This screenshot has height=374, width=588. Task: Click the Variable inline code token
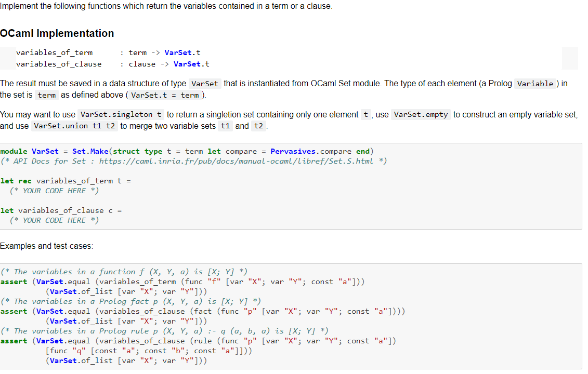[x=535, y=84]
